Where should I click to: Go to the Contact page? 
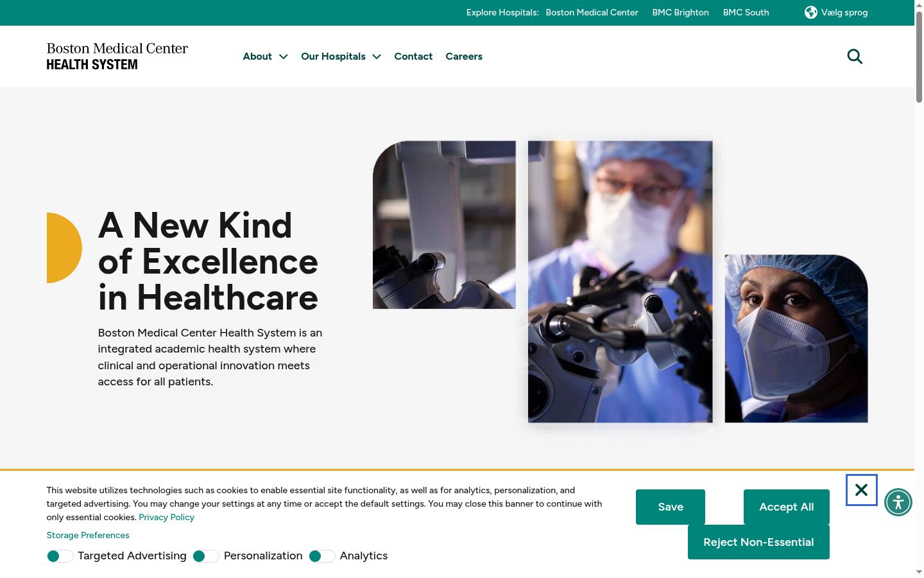413,57
